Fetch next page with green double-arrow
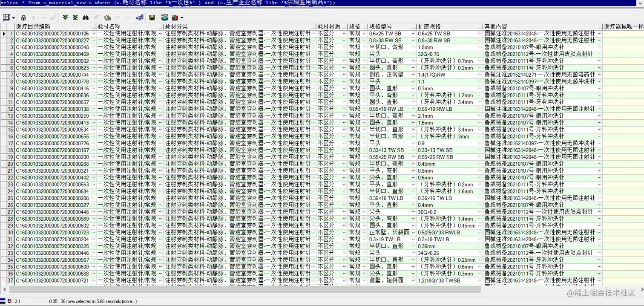644x306 pixels. 65,17
